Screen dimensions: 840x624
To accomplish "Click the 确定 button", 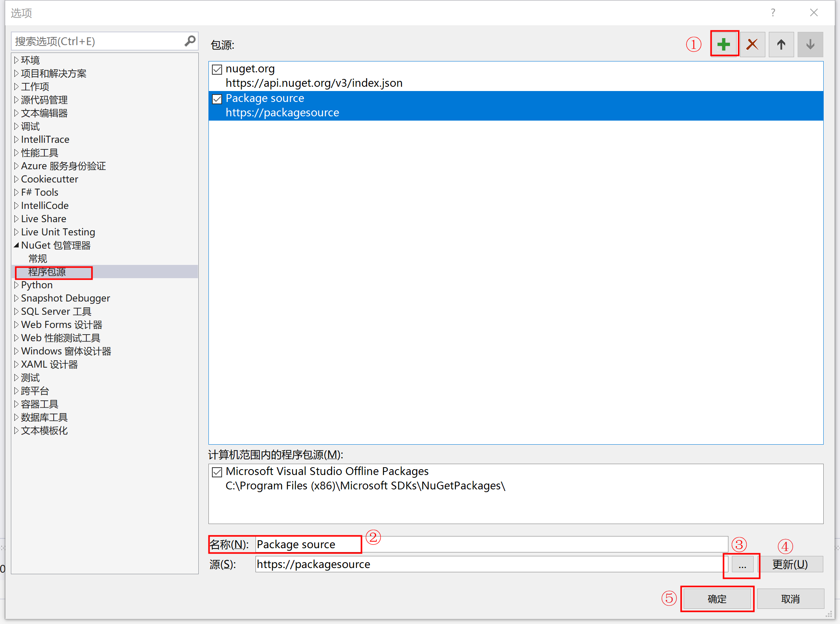I will (717, 599).
